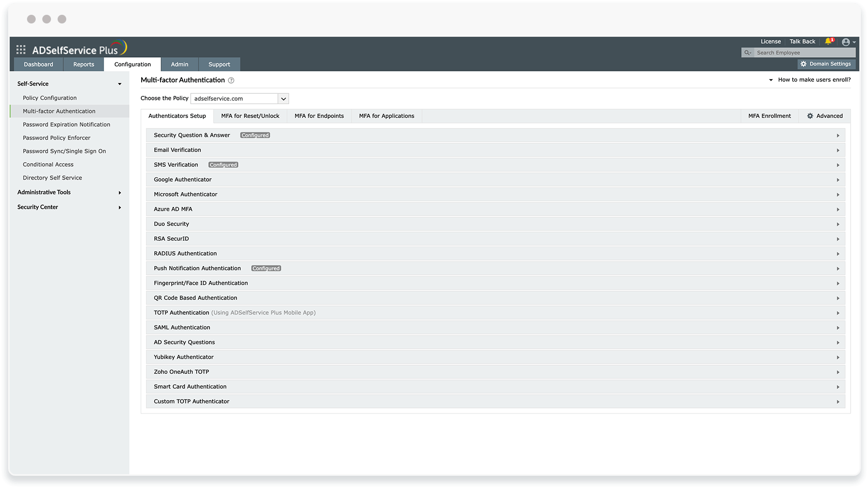868x488 pixels.
Task: Collapse the Self-Service section
Action: coord(69,84)
